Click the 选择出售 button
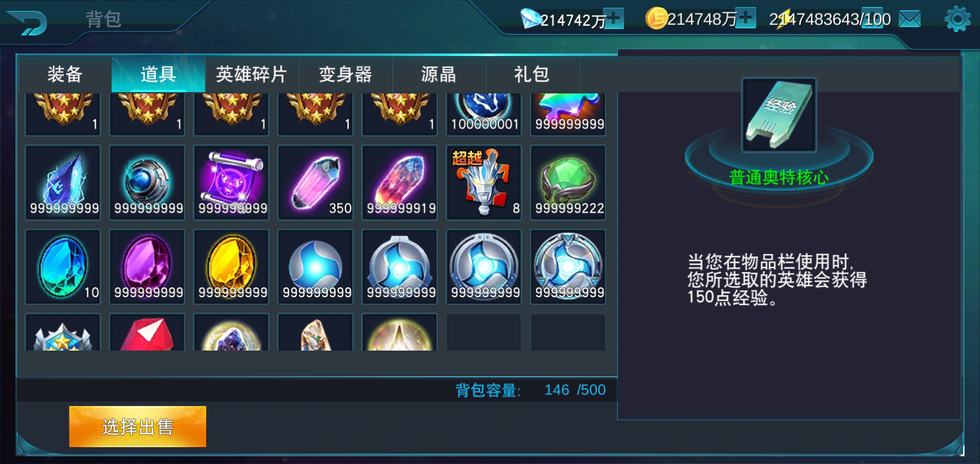The height and width of the screenshot is (464, 980). tap(138, 427)
